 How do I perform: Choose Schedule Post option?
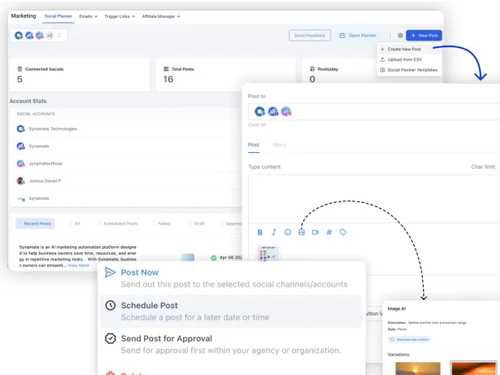(231, 311)
